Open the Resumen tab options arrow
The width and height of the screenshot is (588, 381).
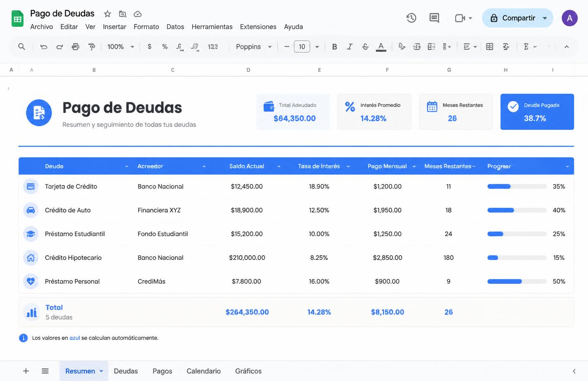click(x=101, y=371)
